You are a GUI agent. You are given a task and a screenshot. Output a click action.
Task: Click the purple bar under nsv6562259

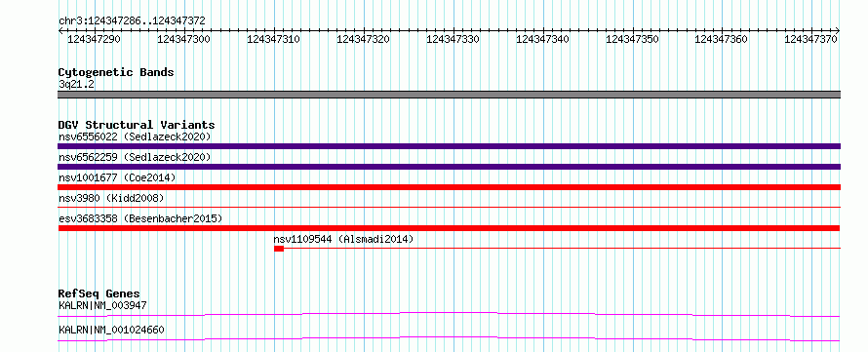point(449,167)
